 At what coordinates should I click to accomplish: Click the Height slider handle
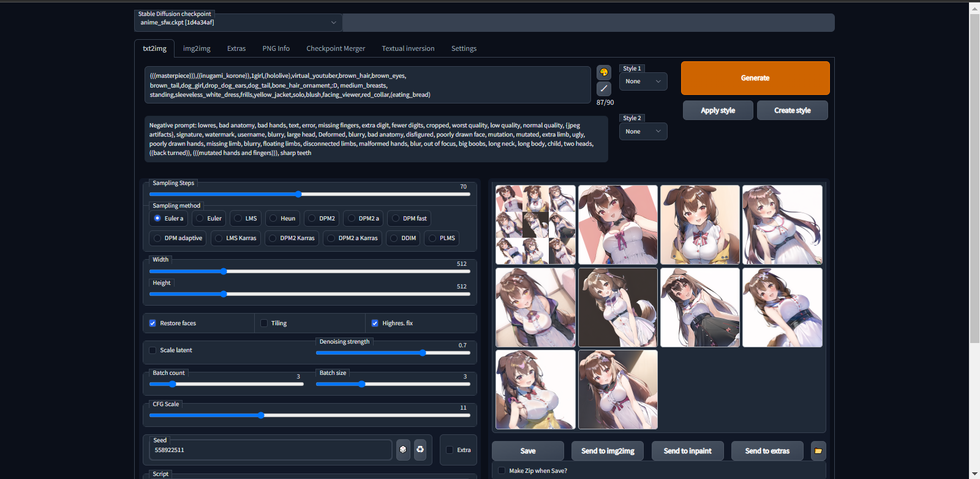point(224,294)
